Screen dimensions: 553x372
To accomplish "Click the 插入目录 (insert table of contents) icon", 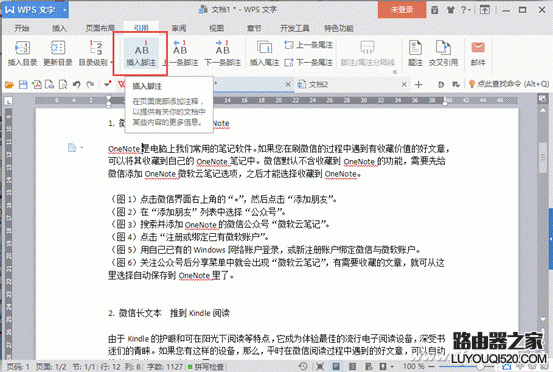I will click(22, 48).
